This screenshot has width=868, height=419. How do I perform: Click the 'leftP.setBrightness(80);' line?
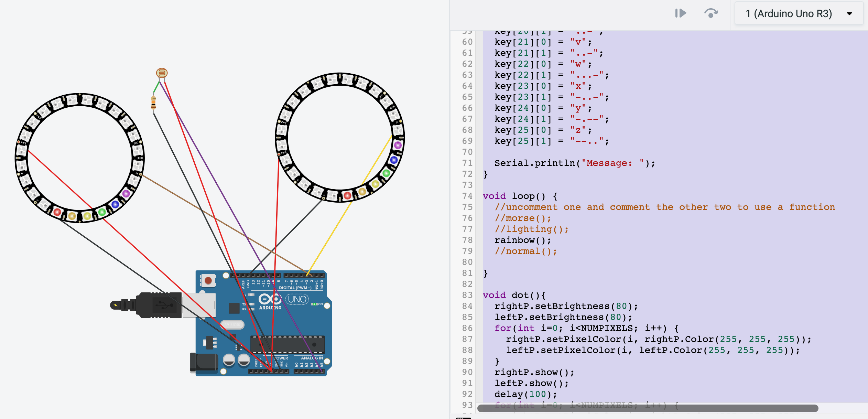pos(563,317)
